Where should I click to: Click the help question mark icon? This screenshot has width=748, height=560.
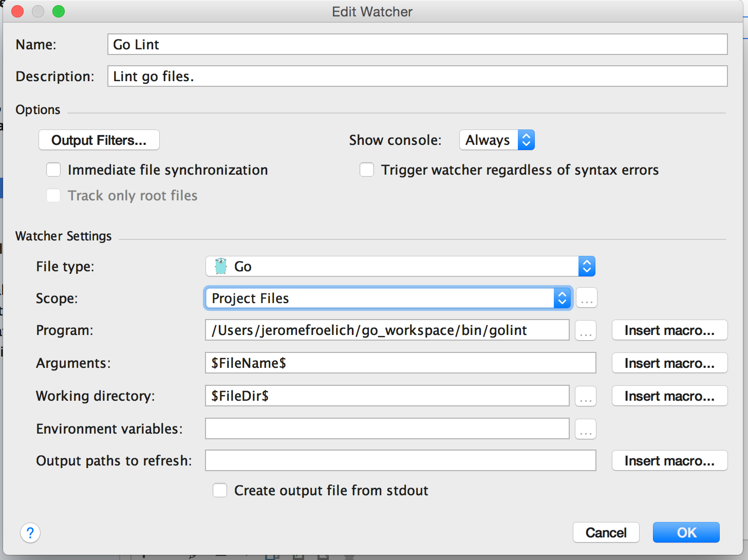(30, 533)
